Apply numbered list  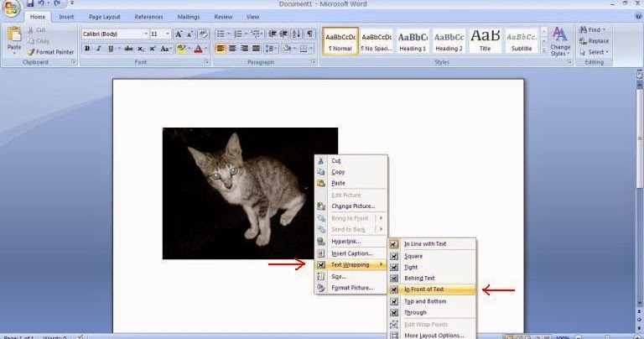tap(238, 34)
